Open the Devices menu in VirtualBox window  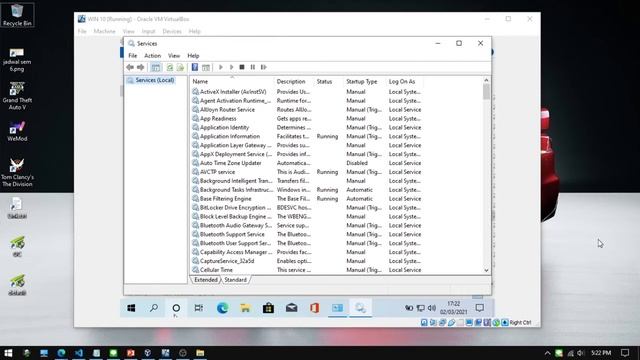tap(172, 31)
